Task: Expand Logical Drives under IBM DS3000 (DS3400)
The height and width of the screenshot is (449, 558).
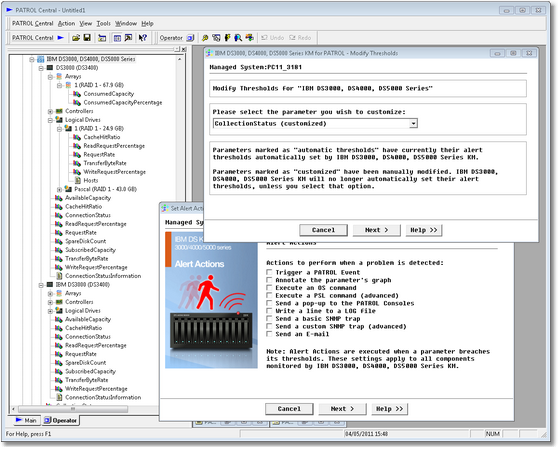Action: 50,311
